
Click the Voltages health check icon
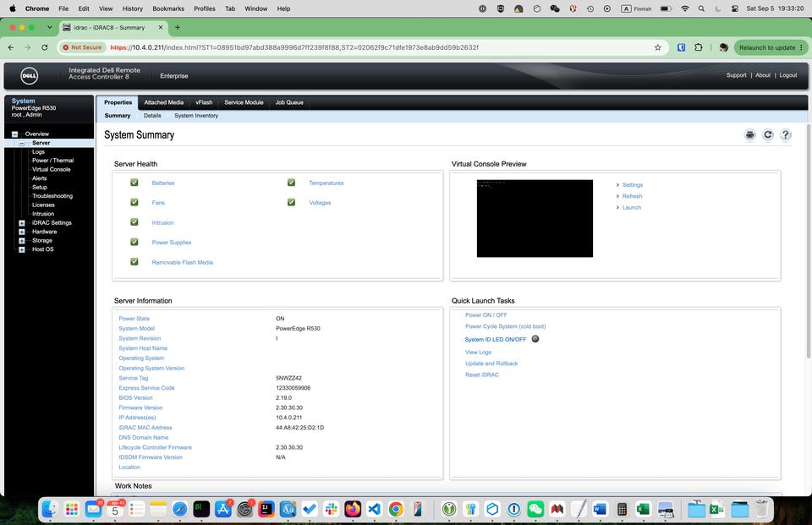point(292,202)
